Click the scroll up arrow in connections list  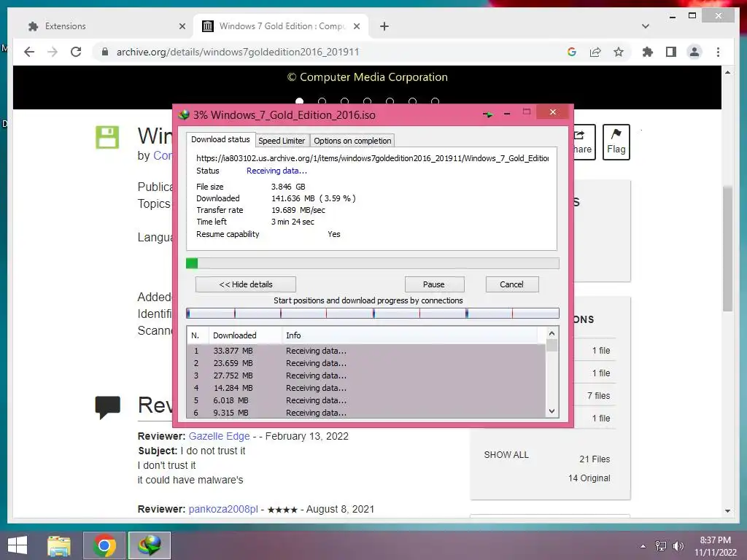551,333
